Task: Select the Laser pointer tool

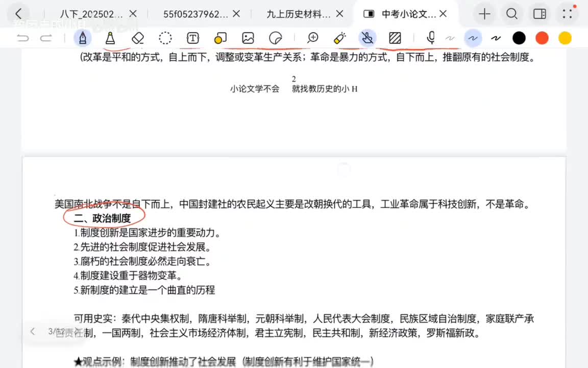Action: tap(340, 38)
